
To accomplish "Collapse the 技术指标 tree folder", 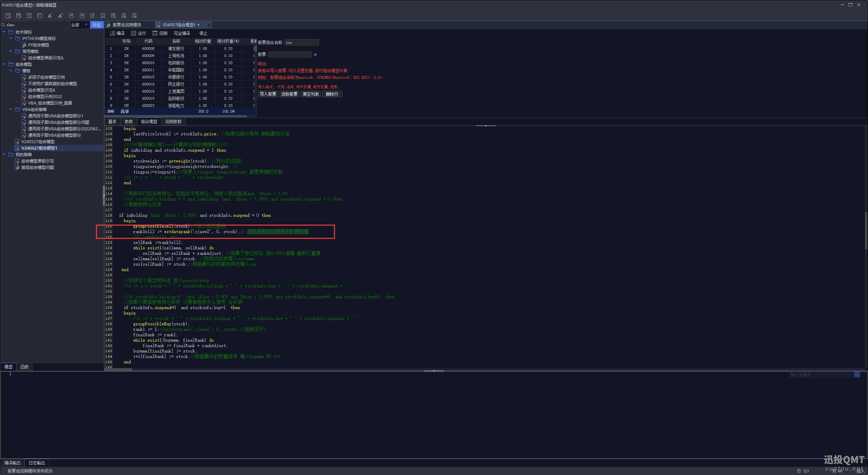I will pyautogui.click(x=4, y=32).
